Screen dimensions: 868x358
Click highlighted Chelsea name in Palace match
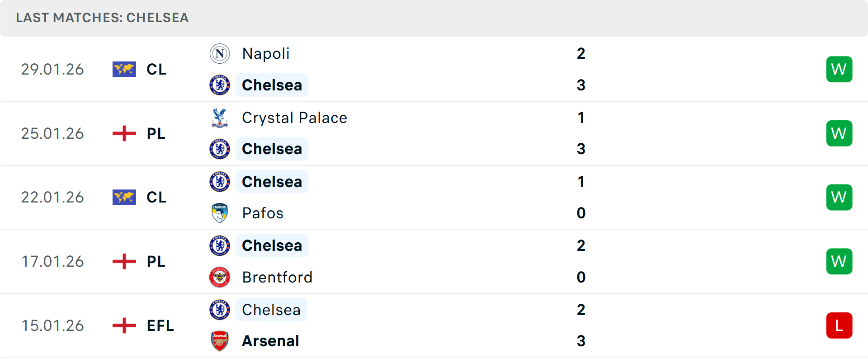272,149
